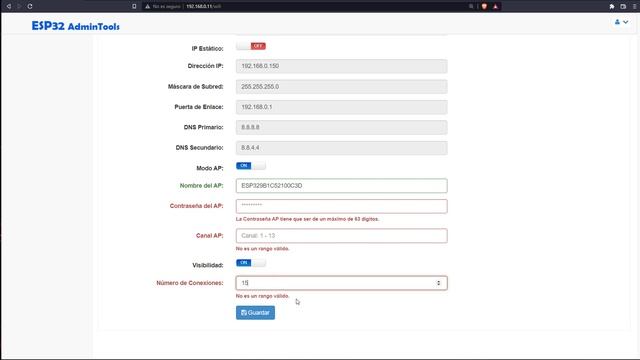Viewport: 640px width, 360px height.
Task: Open the Brave shield icon
Action: tap(484, 7)
